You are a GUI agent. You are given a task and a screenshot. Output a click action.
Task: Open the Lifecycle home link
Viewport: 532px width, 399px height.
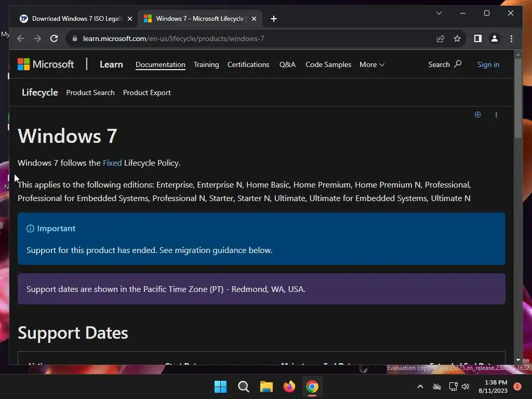coord(39,92)
